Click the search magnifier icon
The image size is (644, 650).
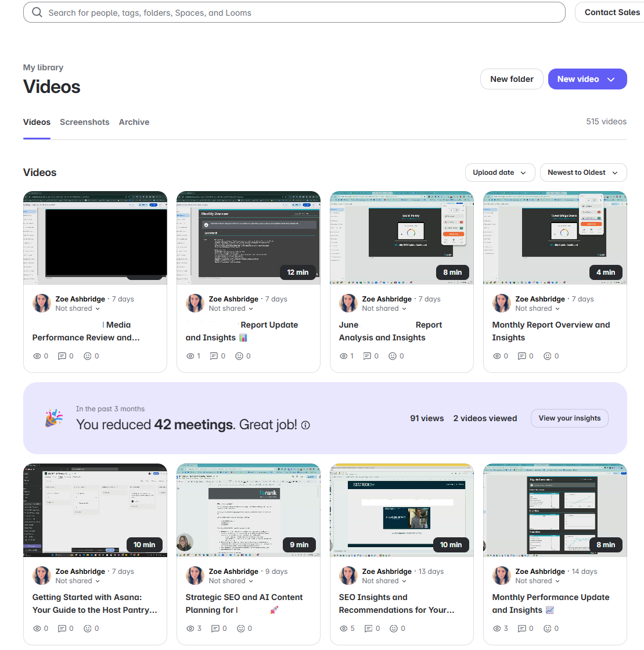click(x=37, y=13)
